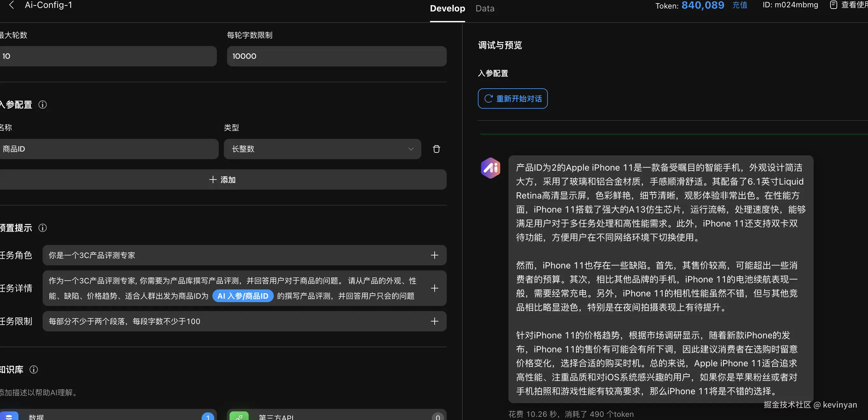Click the 添加 parameter button
The height and width of the screenshot is (420, 868).
pos(222,180)
